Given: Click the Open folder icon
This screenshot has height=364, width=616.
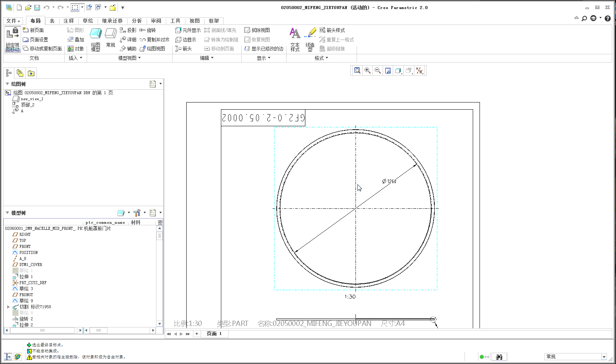Looking at the screenshot, I should coord(28,8).
